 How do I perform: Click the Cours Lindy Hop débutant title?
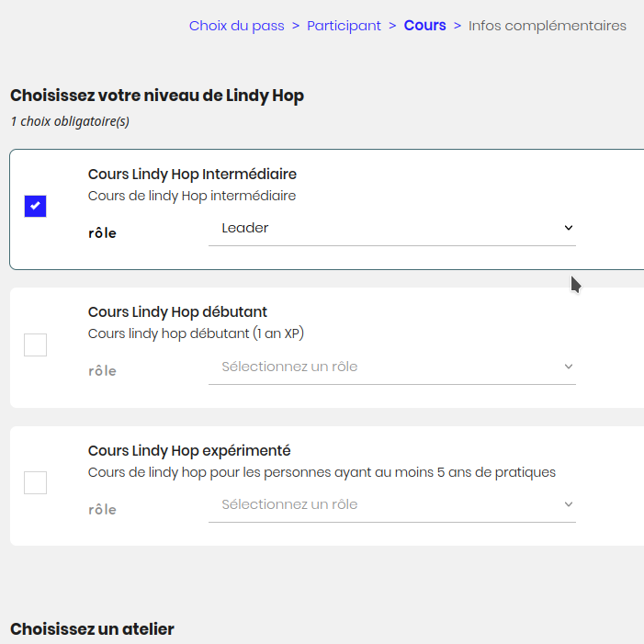point(177,312)
